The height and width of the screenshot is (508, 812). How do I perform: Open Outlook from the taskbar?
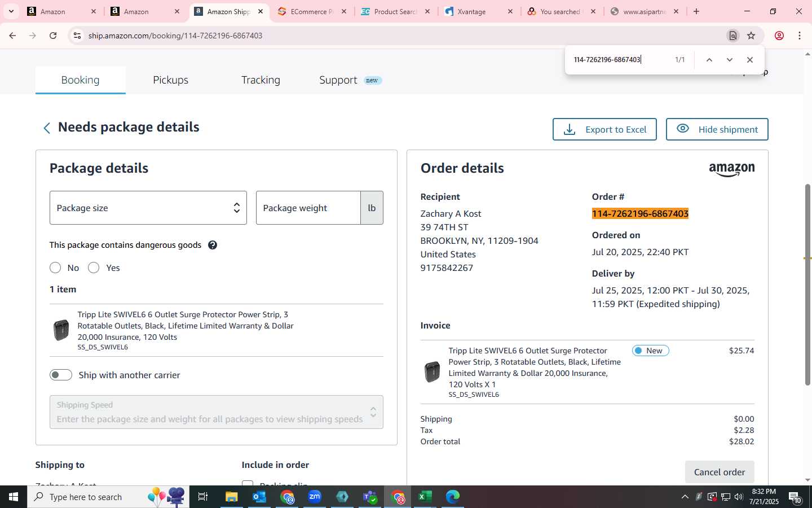(x=259, y=497)
